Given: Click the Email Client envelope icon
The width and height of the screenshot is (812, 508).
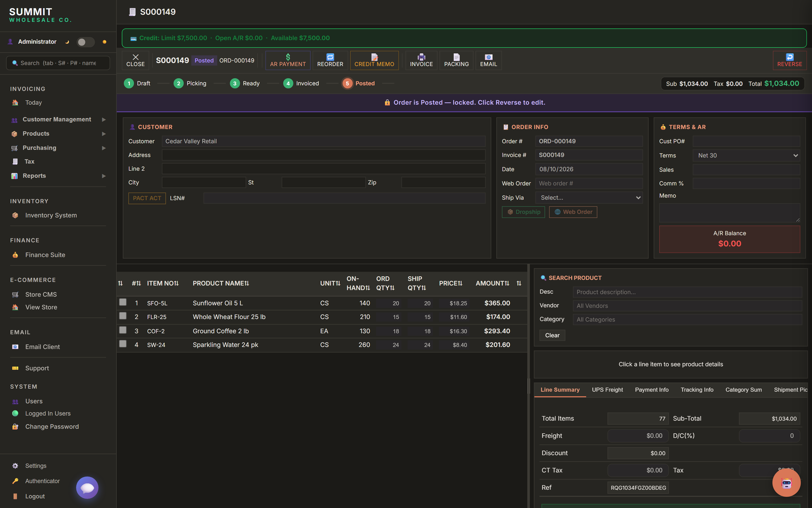Looking at the screenshot, I should coord(15,347).
